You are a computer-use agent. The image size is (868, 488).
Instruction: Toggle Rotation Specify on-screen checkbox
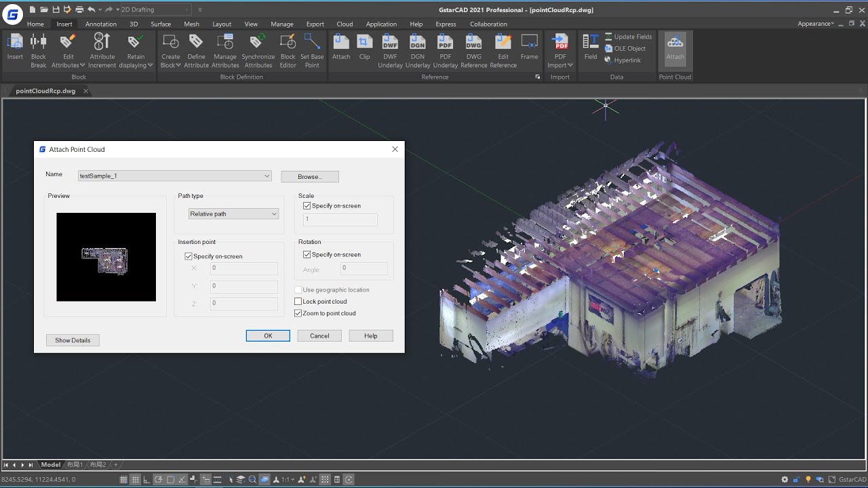[x=307, y=255]
